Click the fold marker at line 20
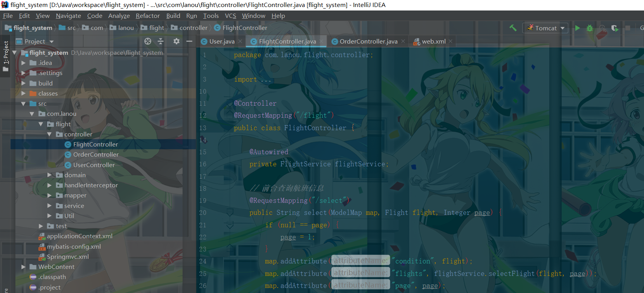644x293 pixels. coord(230,213)
